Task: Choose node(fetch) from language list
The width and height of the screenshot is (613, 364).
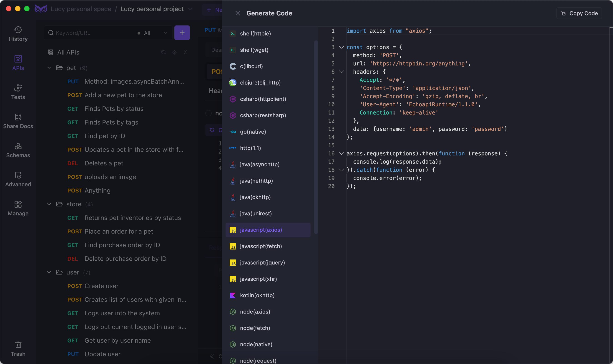Action: click(x=268, y=328)
